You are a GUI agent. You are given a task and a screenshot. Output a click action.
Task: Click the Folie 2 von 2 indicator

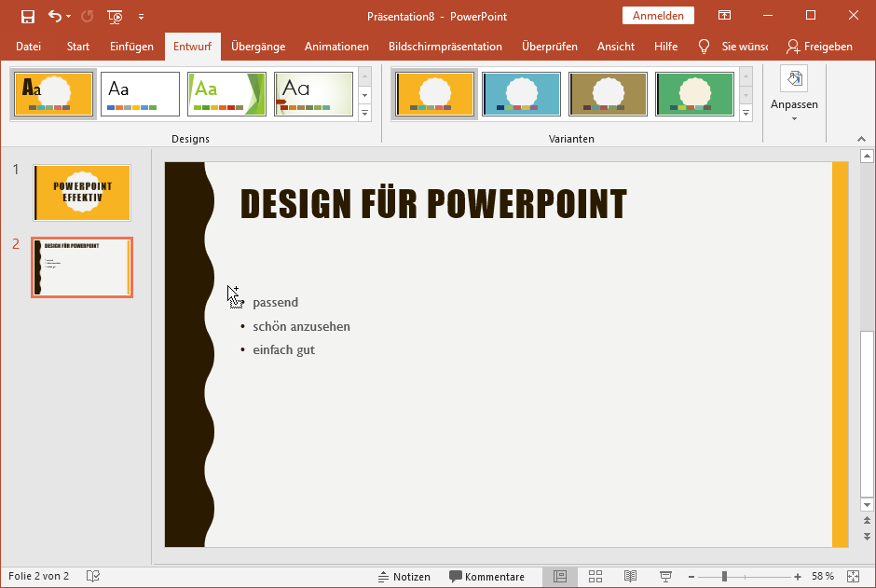(x=38, y=576)
